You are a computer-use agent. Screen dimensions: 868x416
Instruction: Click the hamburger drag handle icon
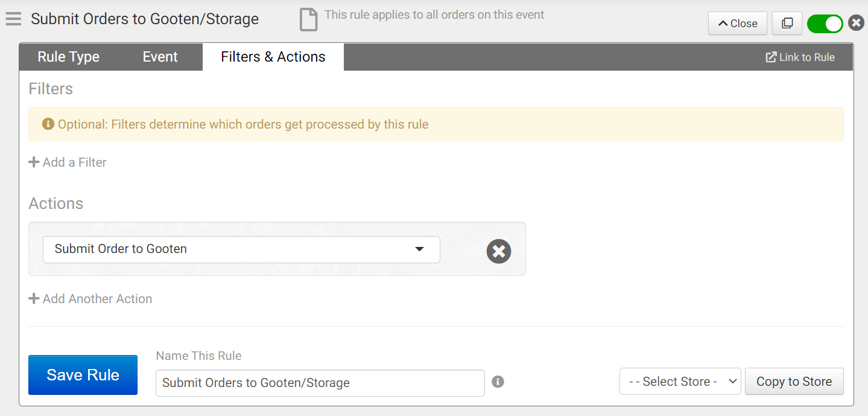[13, 19]
